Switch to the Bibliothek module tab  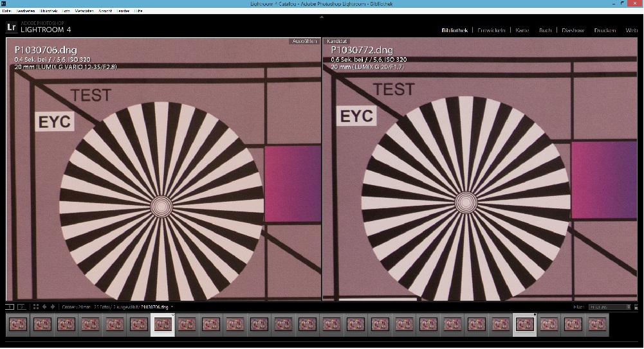(455, 30)
